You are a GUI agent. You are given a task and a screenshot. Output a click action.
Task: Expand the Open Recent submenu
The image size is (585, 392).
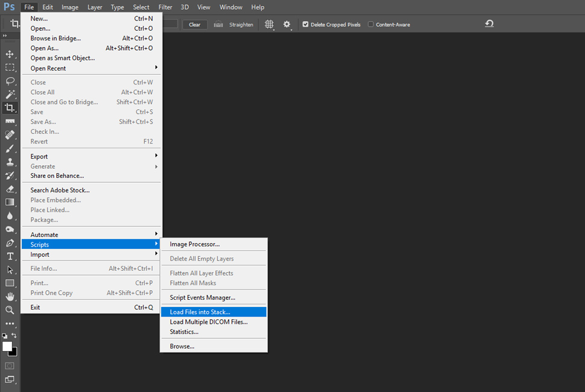point(92,68)
